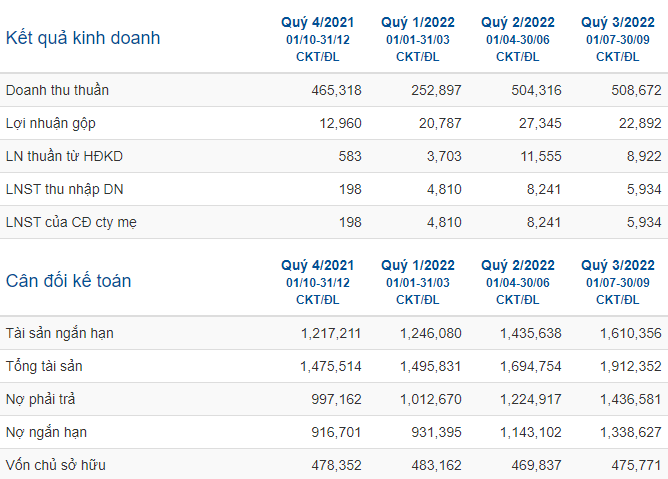
Task: Click the Kết quả kinh doanh heading
Action: [x=83, y=38]
